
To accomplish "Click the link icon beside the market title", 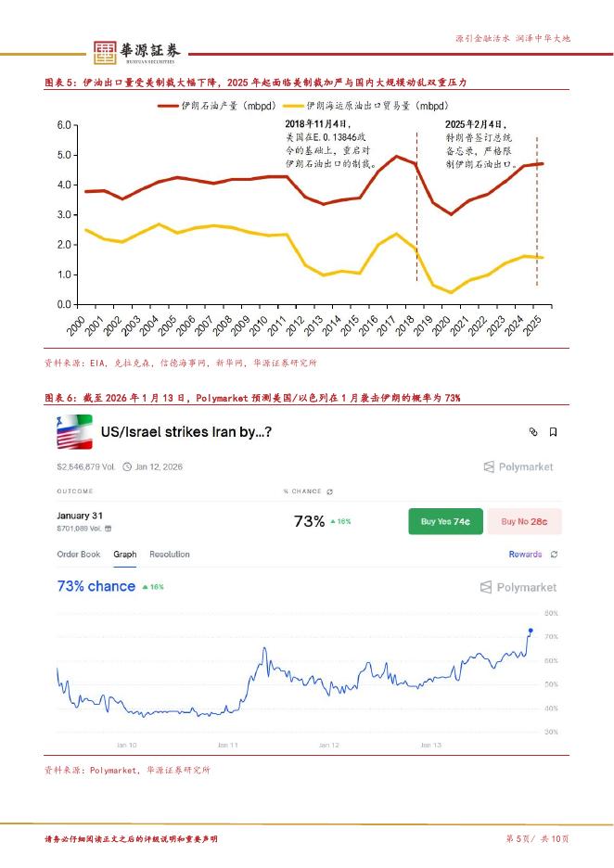I will coord(533,432).
